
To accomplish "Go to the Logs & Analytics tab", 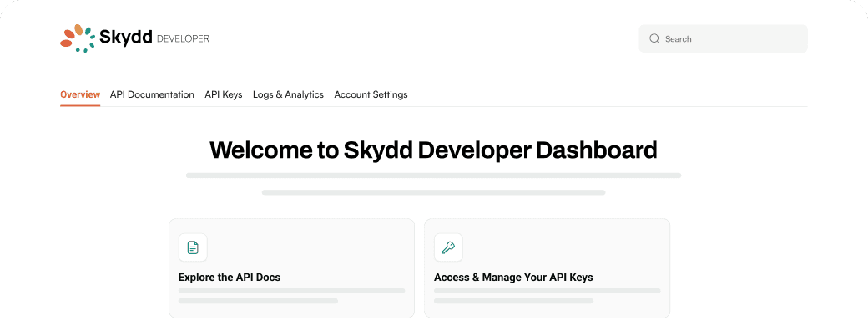I will 289,94.
